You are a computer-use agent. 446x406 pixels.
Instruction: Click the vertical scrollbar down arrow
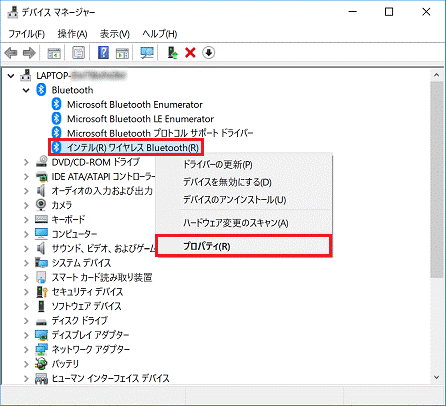(x=436, y=377)
